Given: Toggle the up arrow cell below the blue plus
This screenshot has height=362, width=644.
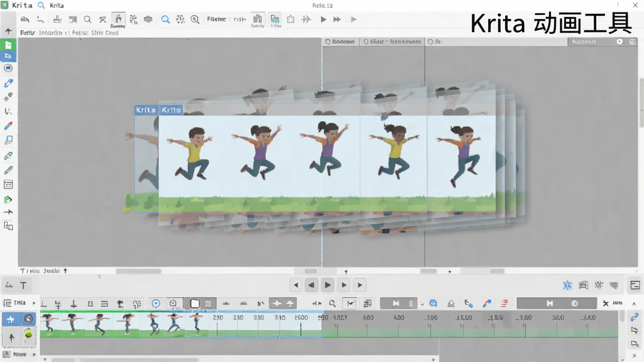Looking at the screenshot, I should [11, 337].
